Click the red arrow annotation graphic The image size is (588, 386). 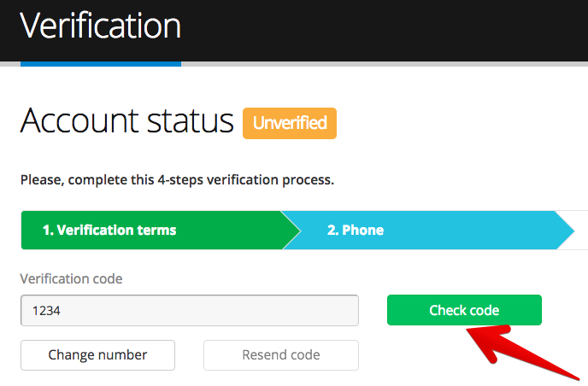[x=521, y=350]
